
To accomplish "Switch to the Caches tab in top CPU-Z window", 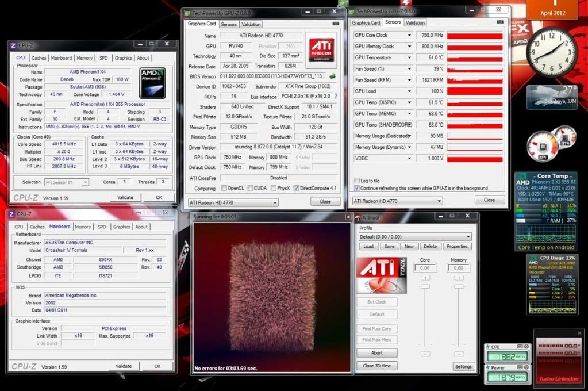I will tap(39, 58).
